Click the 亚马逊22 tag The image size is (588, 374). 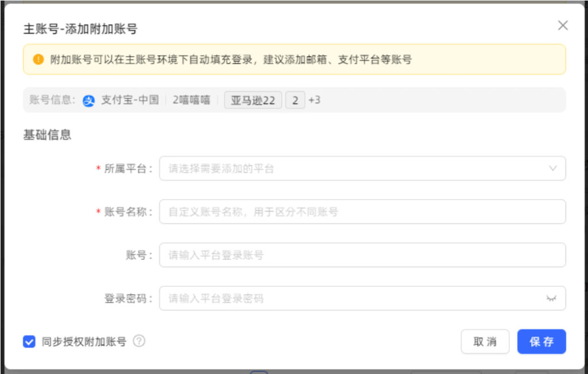click(x=253, y=100)
